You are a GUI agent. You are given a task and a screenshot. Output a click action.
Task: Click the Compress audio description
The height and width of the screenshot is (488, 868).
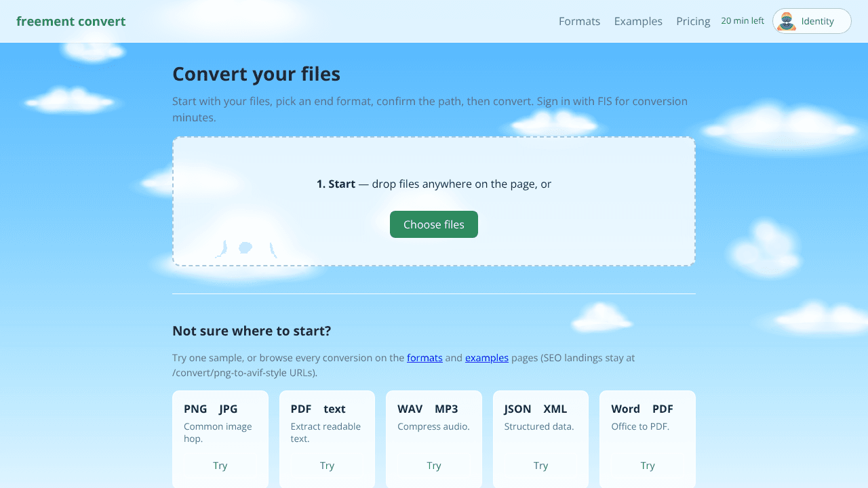[x=433, y=426]
